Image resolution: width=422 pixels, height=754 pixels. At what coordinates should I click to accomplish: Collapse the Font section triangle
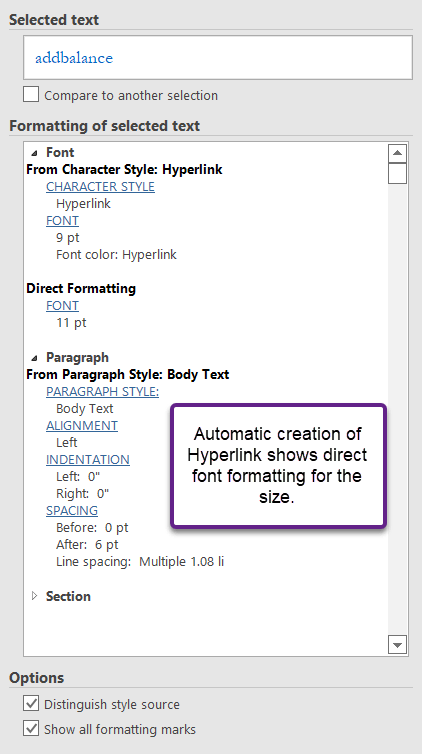click(x=34, y=153)
